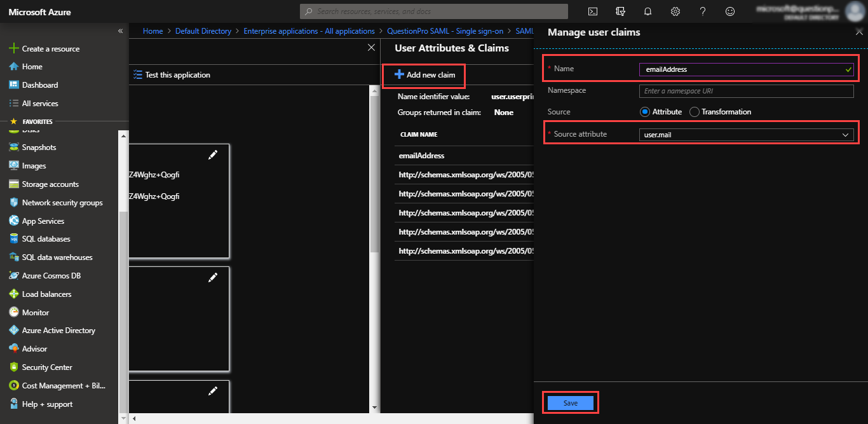Open directory and subscription filter icon
The image size is (868, 424).
point(620,11)
